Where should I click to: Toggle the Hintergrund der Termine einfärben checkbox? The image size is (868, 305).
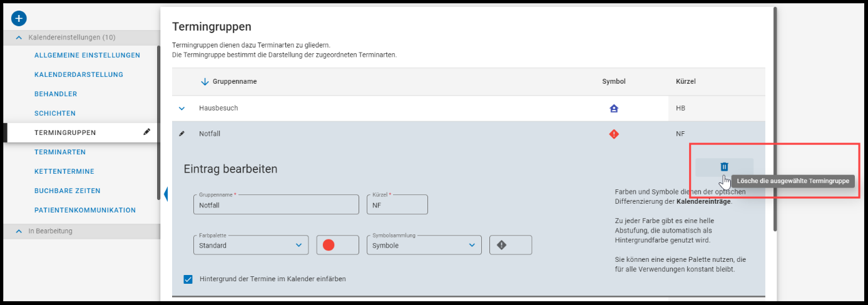tap(188, 279)
